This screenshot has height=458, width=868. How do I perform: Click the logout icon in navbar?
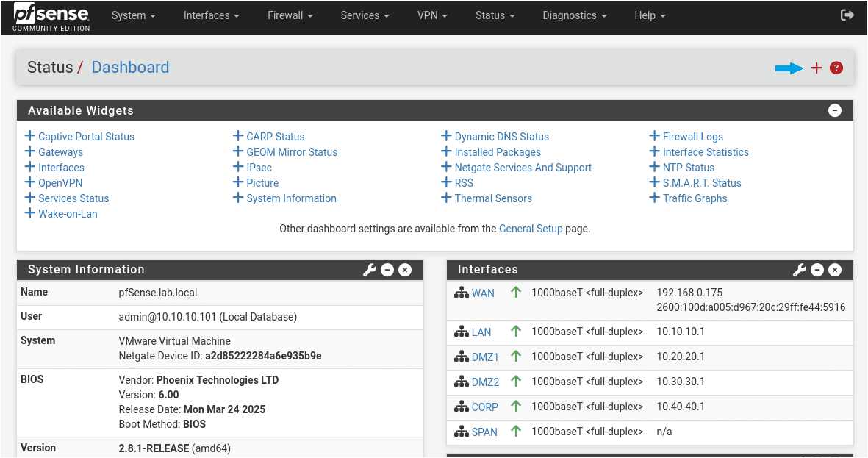point(847,15)
